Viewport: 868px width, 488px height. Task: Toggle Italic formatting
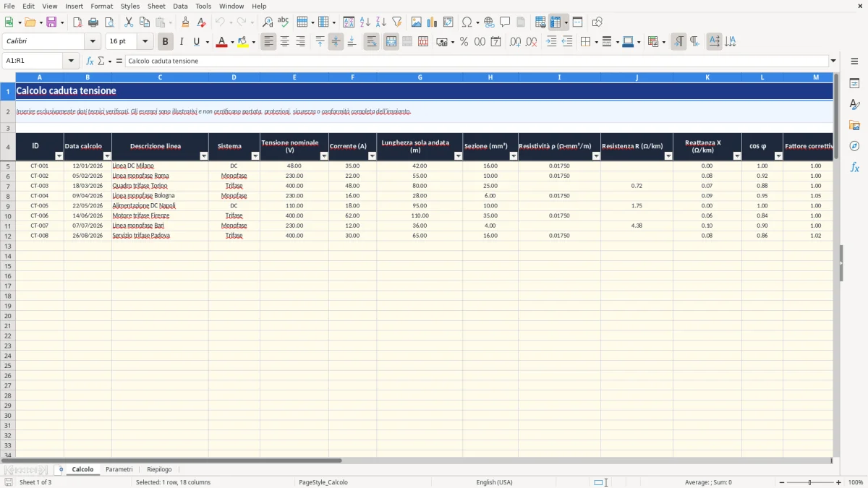pyautogui.click(x=181, y=42)
